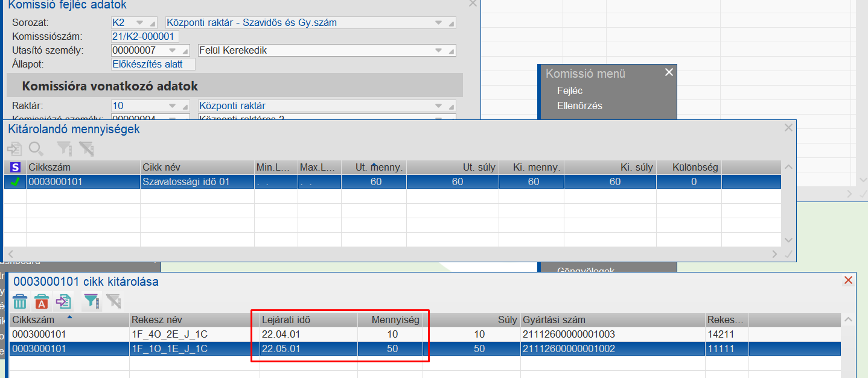Open the Sorozat K2 code dropdown

coord(141,22)
